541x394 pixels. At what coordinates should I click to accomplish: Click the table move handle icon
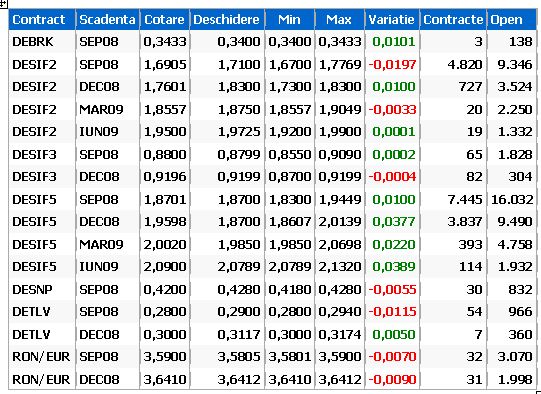coord(3,3)
